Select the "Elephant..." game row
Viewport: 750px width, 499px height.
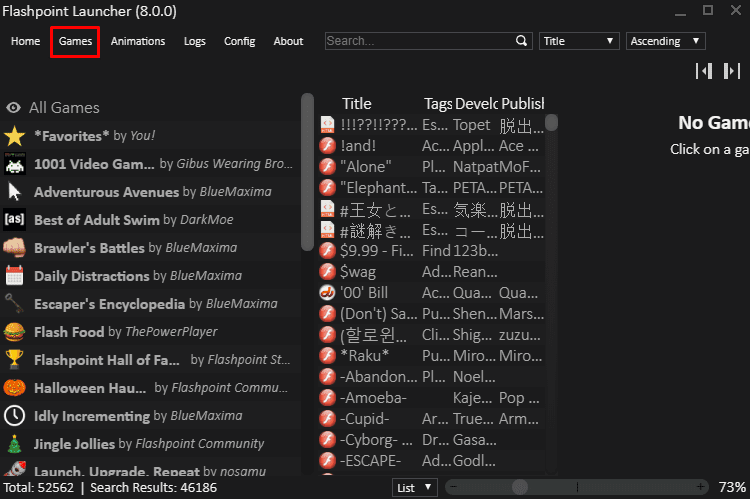pos(431,188)
